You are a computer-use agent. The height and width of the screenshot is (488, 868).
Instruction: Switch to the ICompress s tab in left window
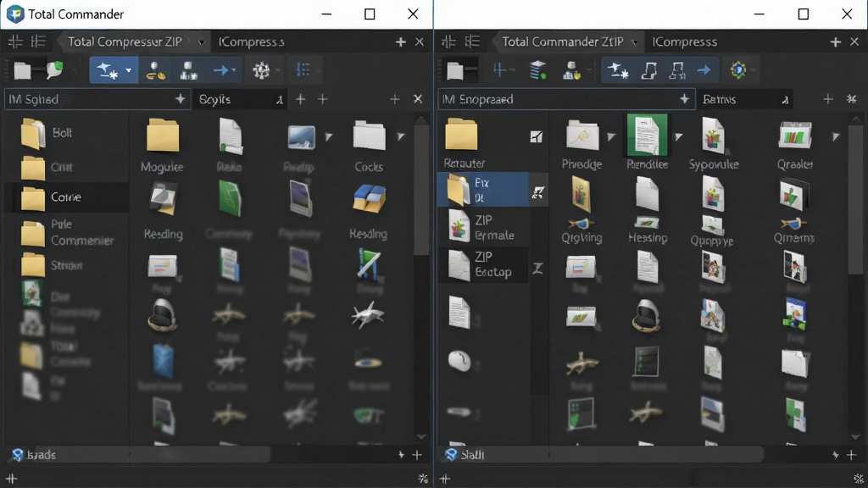251,42
